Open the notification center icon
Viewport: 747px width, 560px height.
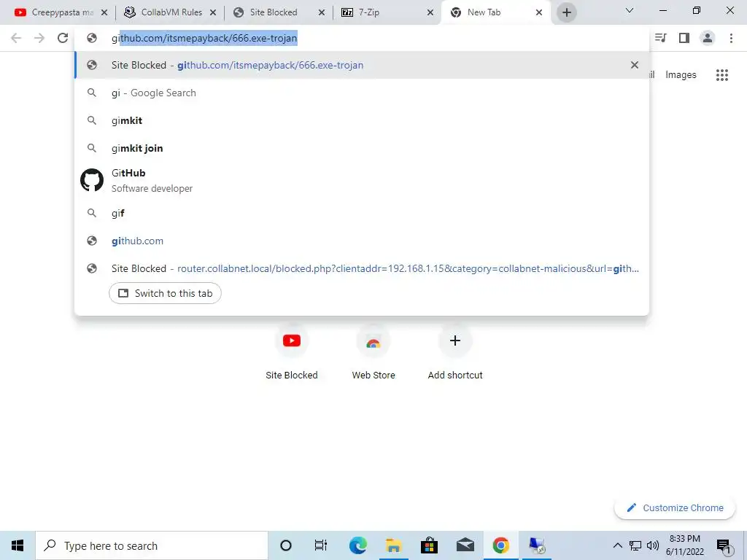(724, 546)
